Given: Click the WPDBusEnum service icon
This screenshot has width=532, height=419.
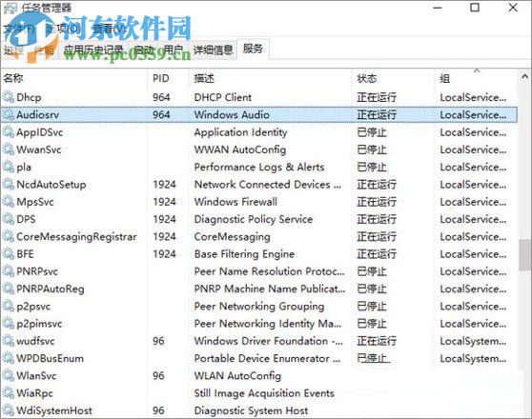Looking at the screenshot, I should tap(9, 358).
